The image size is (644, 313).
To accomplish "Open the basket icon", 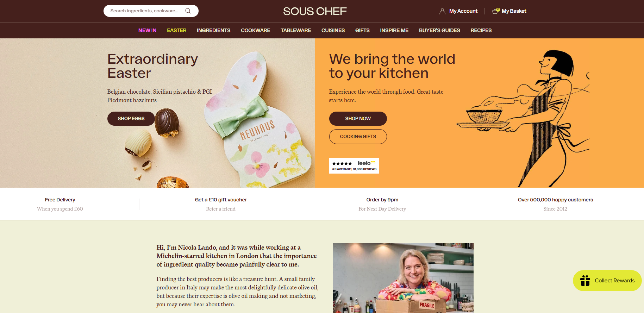I will 496,11.
